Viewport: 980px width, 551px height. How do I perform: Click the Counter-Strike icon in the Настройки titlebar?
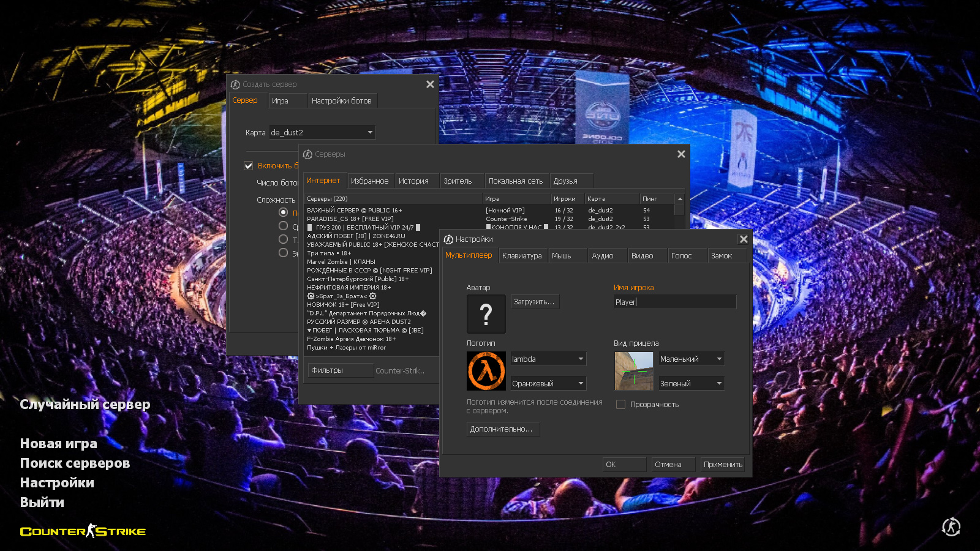click(448, 239)
